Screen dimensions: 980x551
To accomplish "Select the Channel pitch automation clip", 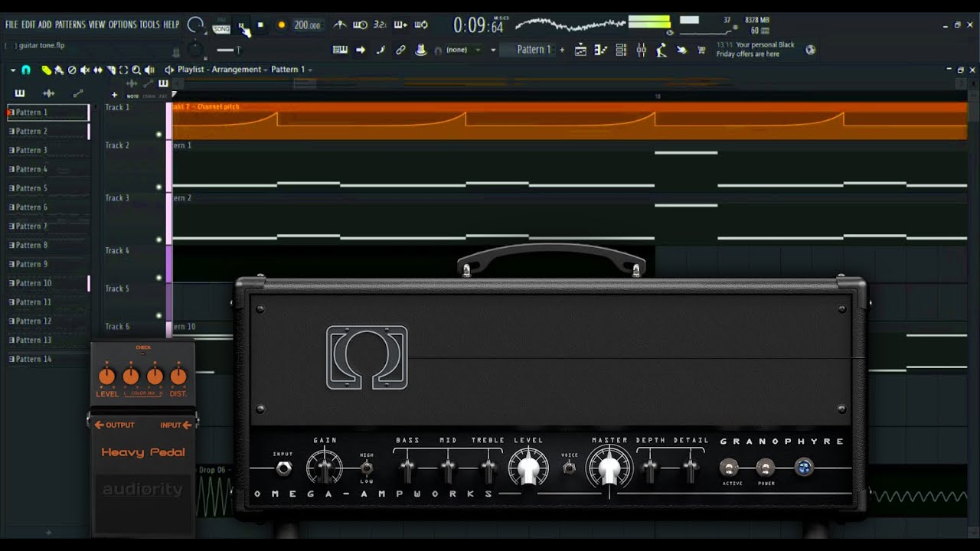I will (570, 121).
